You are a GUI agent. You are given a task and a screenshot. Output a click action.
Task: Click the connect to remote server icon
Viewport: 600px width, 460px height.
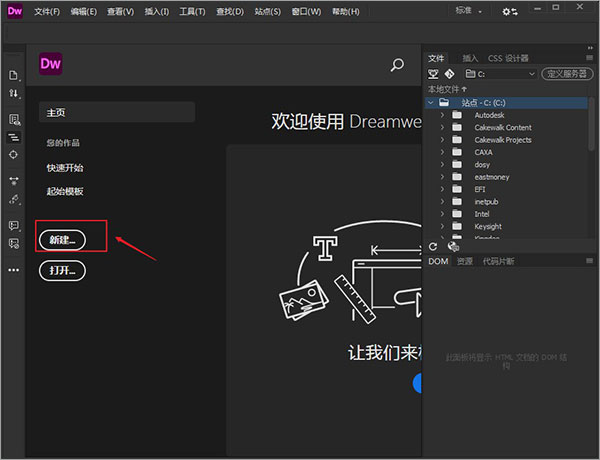tap(433, 74)
